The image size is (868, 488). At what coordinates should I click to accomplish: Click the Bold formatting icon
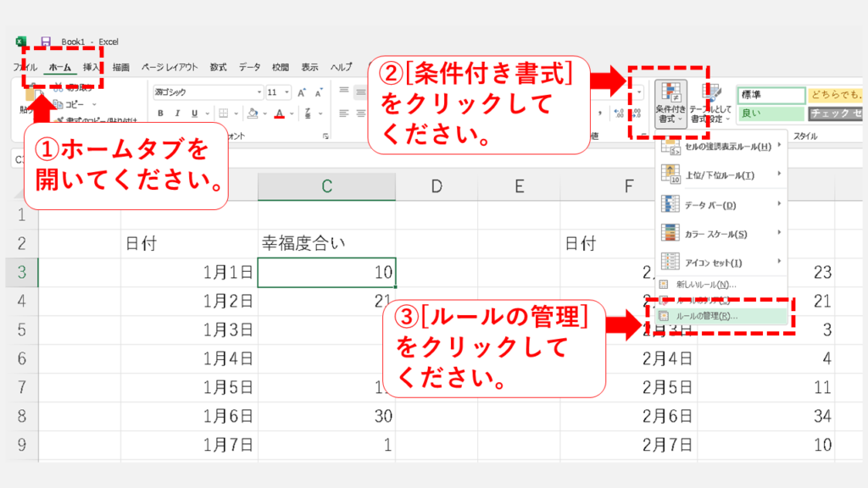pyautogui.click(x=159, y=114)
